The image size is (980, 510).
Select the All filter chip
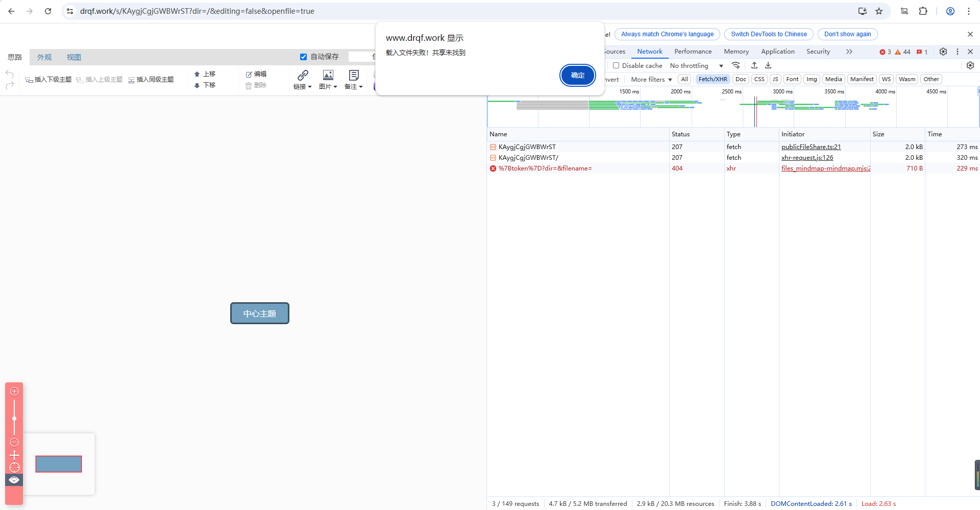click(684, 79)
